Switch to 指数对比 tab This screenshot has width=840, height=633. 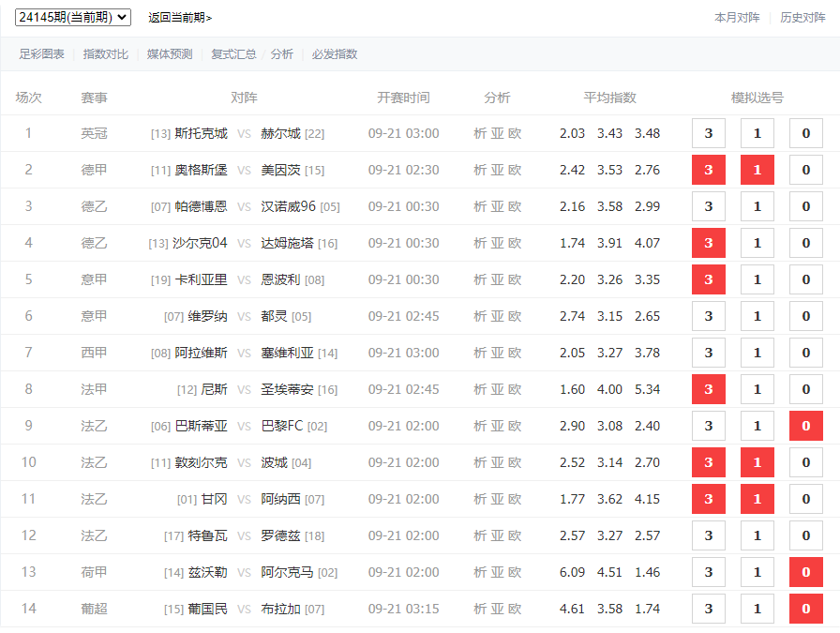(106, 54)
